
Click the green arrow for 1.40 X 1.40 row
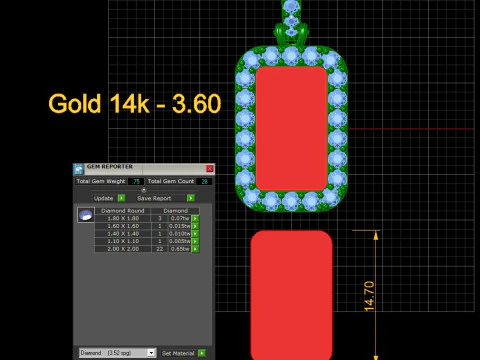coord(195,234)
